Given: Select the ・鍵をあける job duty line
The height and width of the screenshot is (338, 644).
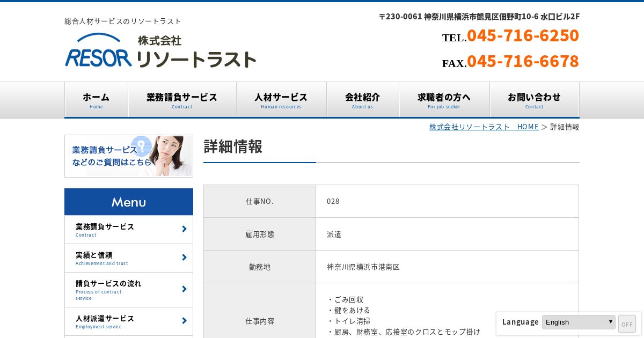Looking at the screenshot, I should point(348,310).
